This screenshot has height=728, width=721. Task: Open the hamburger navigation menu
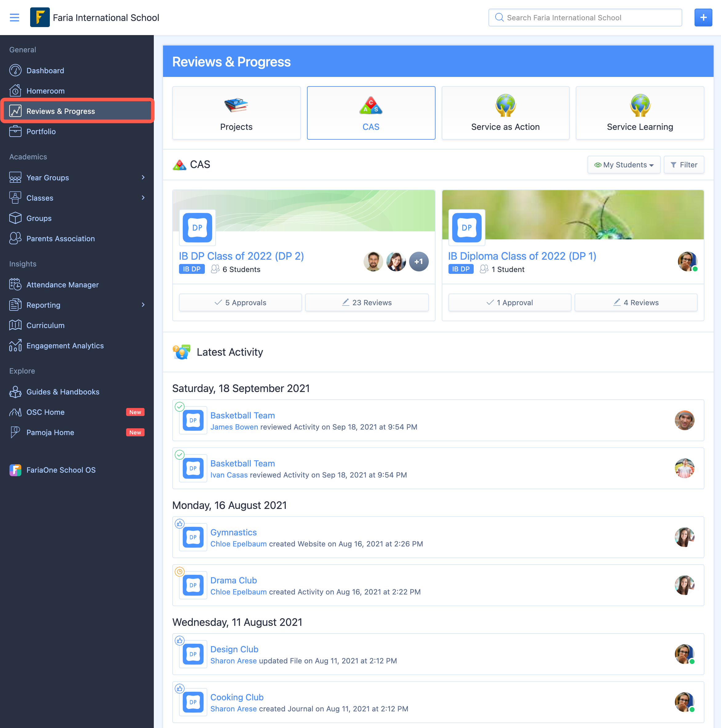coord(14,17)
